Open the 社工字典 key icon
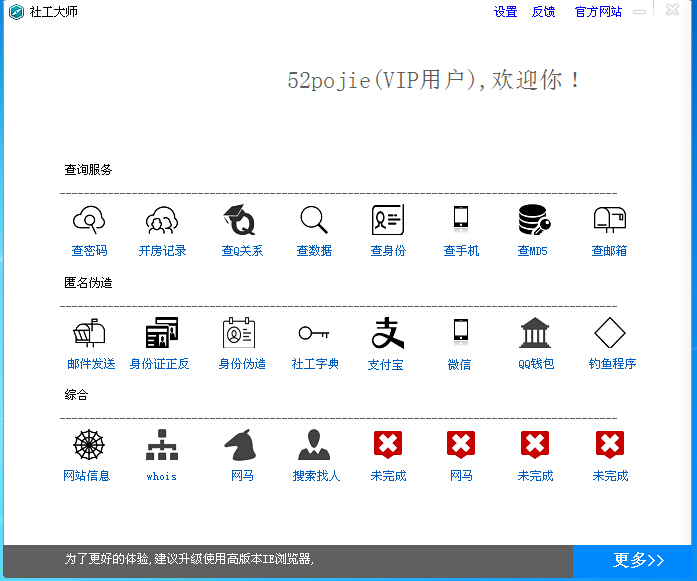The width and height of the screenshot is (697, 581). tap(314, 333)
